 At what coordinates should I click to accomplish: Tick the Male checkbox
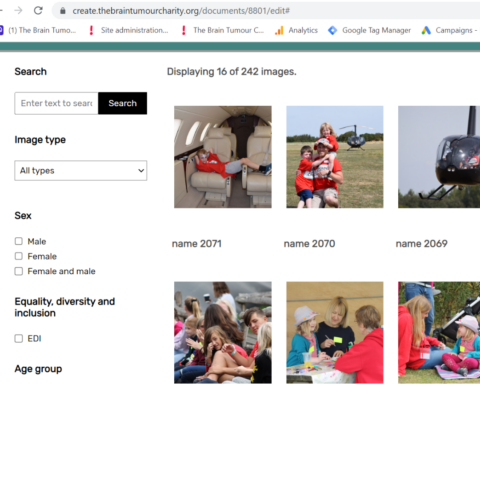pyautogui.click(x=19, y=241)
